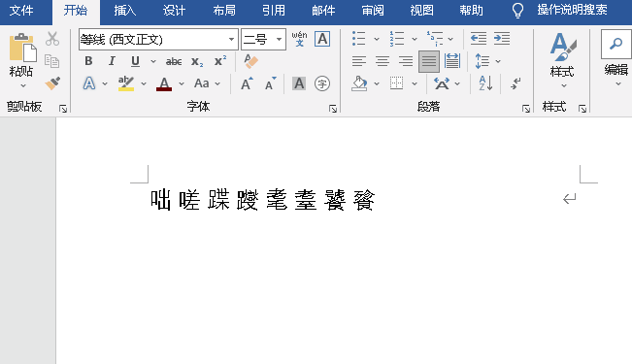Switch to the 视图 (View) tab
The width and height of the screenshot is (632, 364).
click(422, 11)
